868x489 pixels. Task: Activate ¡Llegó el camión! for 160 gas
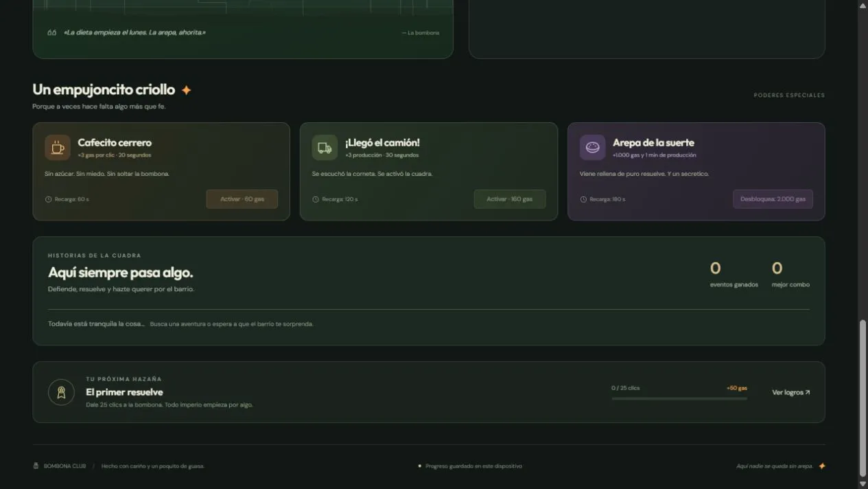tap(510, 199)
